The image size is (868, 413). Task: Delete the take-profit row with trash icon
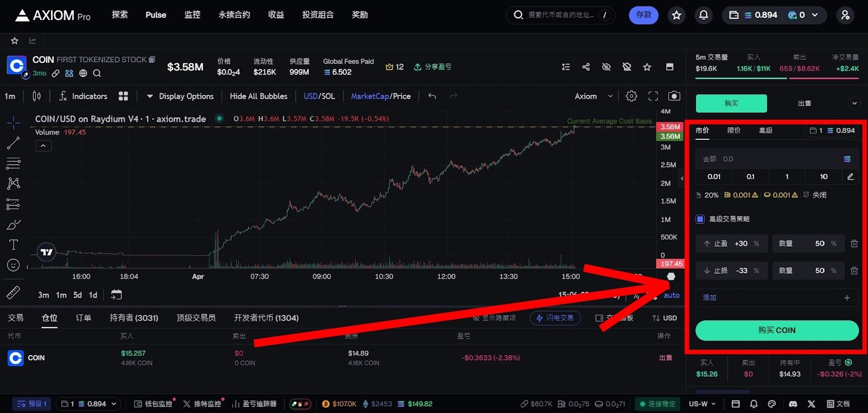(854, 244)
